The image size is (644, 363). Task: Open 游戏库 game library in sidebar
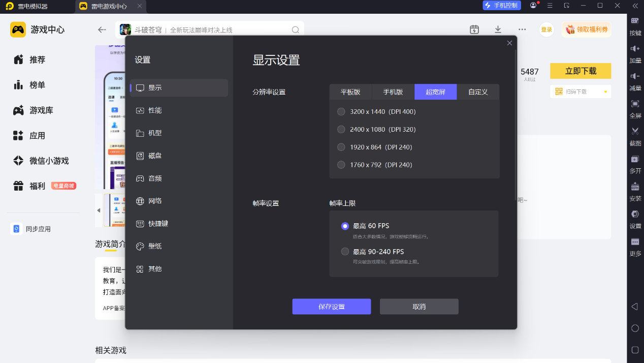(x=33, y=110)
